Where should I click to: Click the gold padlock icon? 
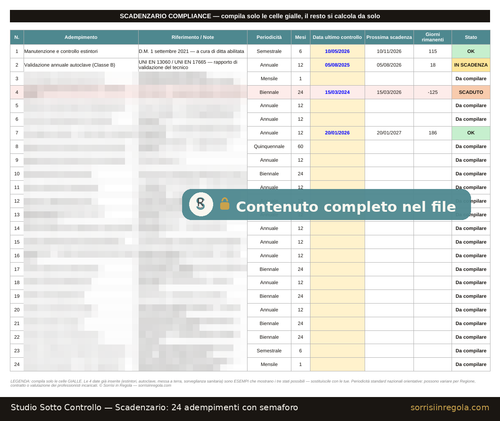tap(225, 204)
